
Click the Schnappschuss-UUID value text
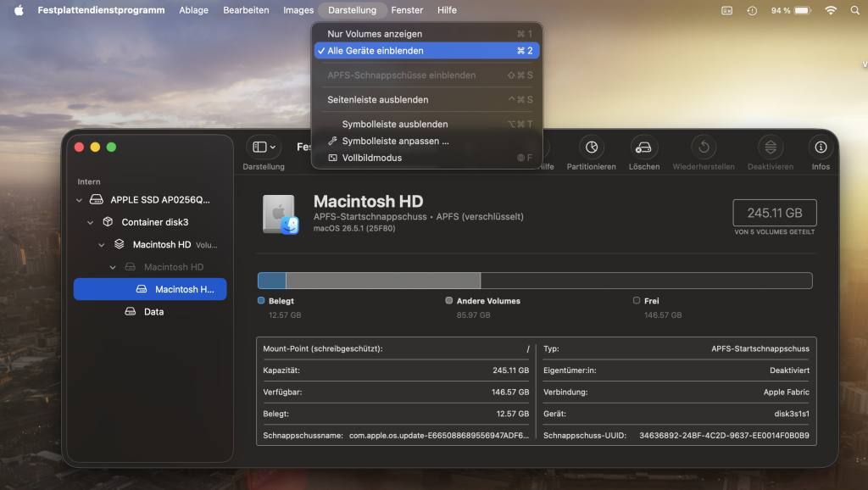[x=724, y=436]
